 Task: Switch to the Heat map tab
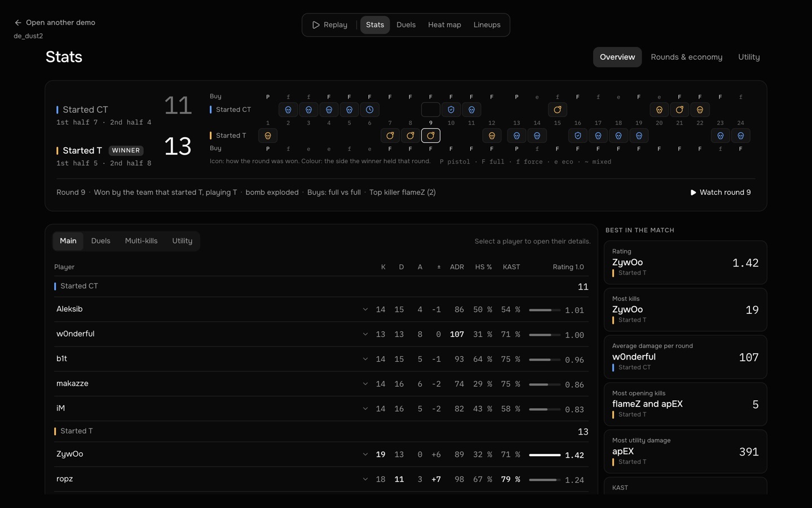coord(444,25)
